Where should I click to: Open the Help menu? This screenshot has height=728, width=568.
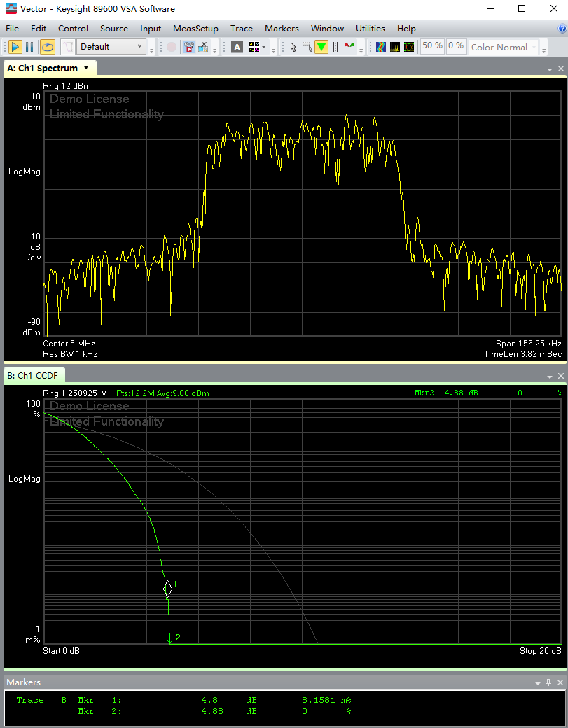tap(406, 28)
